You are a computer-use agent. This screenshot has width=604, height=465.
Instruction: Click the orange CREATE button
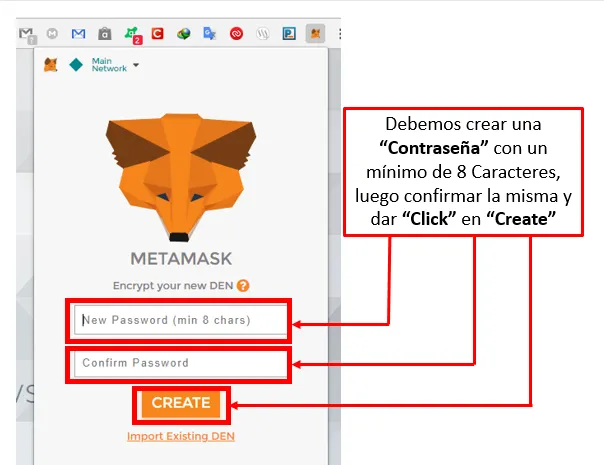[181, 403]
